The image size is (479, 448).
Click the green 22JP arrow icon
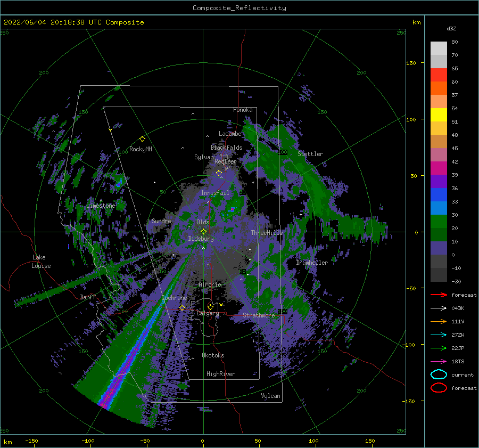439,348
